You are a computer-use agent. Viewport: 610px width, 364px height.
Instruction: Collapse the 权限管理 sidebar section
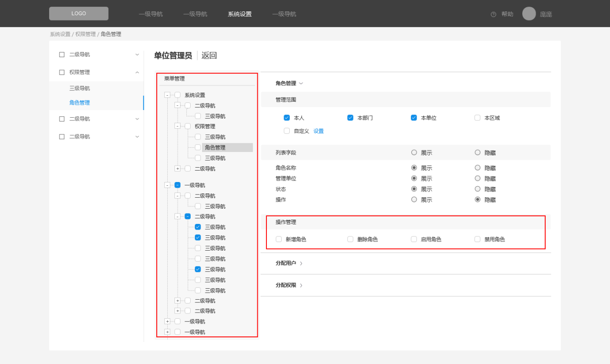click(x=137, y=72)
